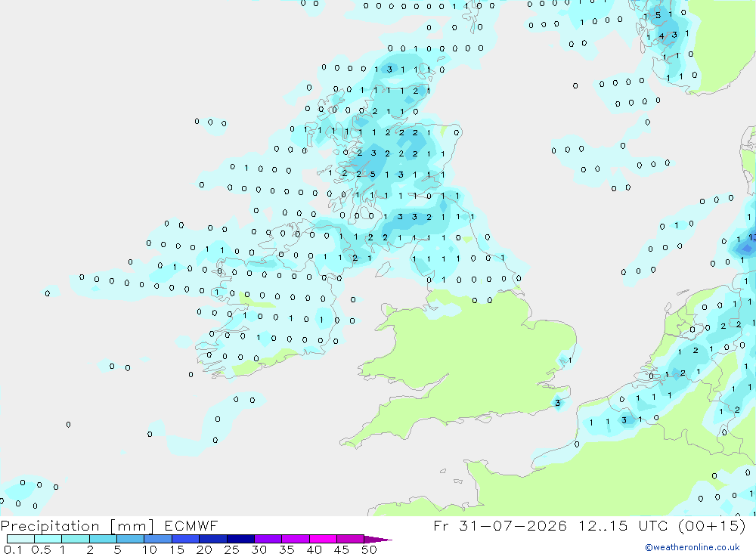756x554 pixels.
Task: Select the 1–2 mm legend color box
Action: 75,539
